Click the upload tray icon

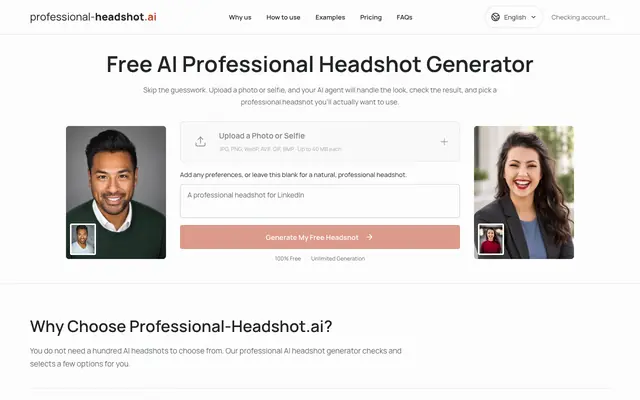tap(200, 142)
